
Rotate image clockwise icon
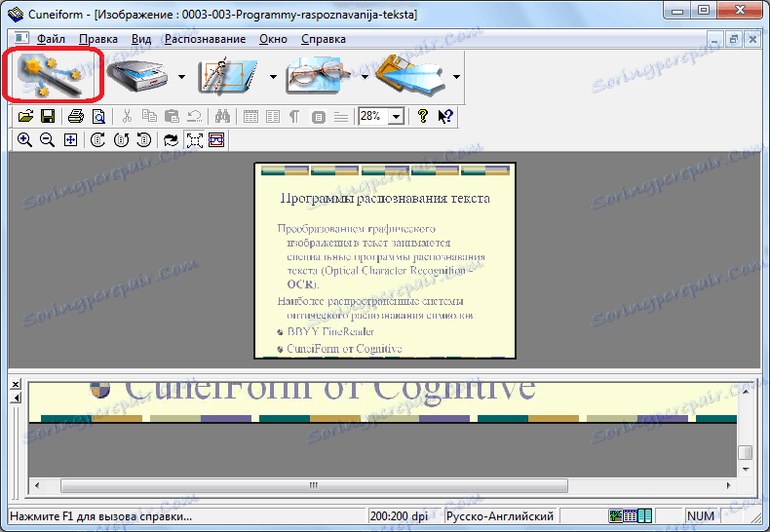pyautogui.click(x=97, y=140)
